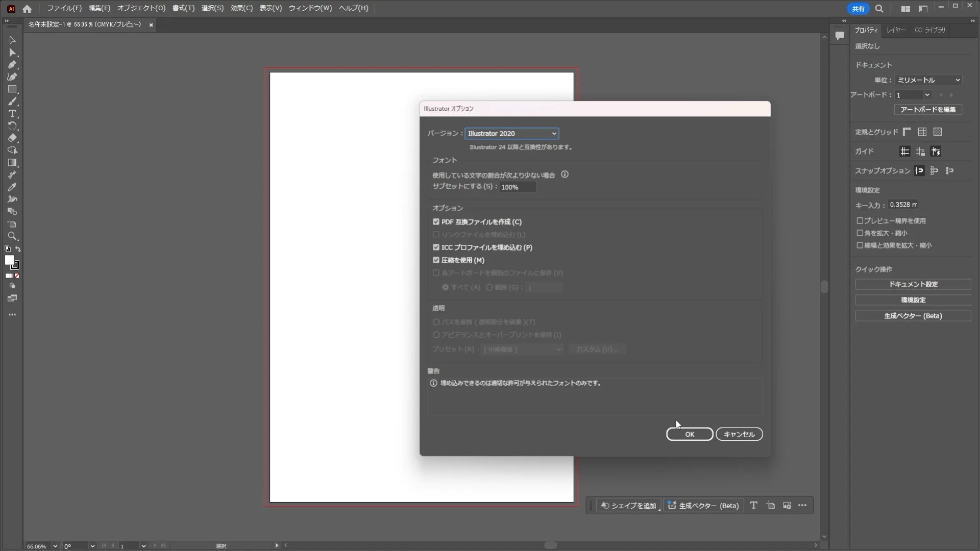This screenshot has width=980, height=551.
Task: Open the workspace switcher icon
Action: click(x=923, y=9)
